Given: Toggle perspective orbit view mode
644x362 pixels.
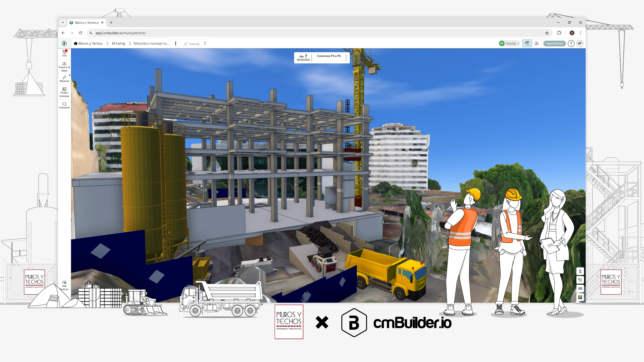Looking at the screenshot, I should 580,280.
